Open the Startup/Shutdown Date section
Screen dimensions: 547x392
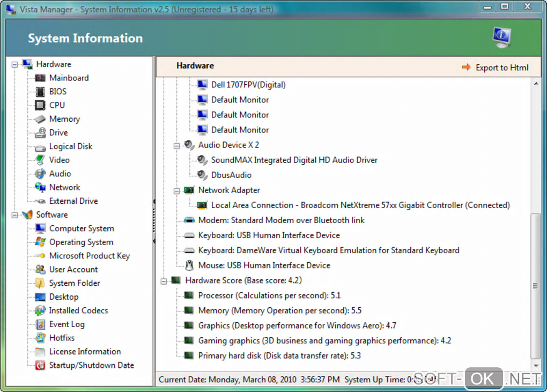(x=91, y=365)
